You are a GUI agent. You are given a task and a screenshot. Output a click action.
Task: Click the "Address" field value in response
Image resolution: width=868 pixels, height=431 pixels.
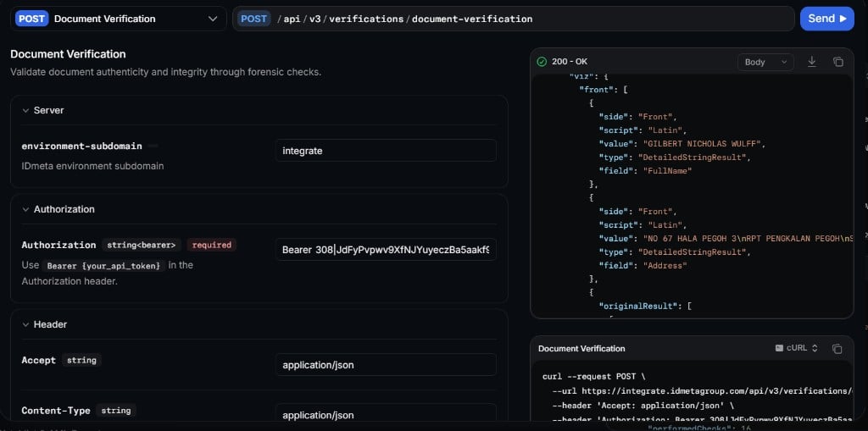click(x=665, y=266)
